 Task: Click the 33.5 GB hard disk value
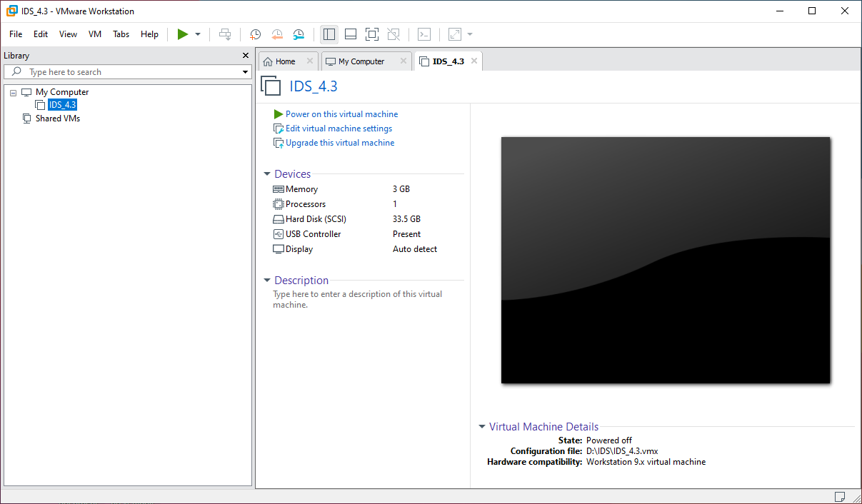point(407,219)
